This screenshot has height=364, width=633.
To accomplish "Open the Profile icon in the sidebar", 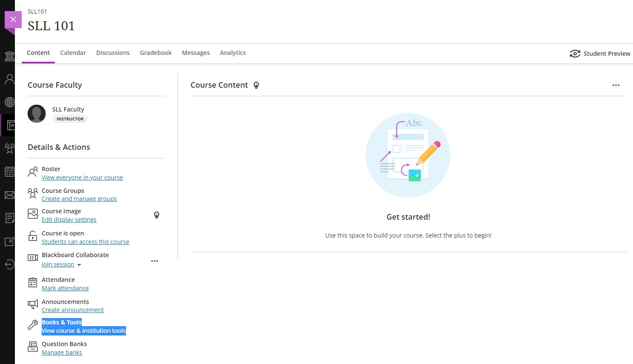I will click(9, 79).
